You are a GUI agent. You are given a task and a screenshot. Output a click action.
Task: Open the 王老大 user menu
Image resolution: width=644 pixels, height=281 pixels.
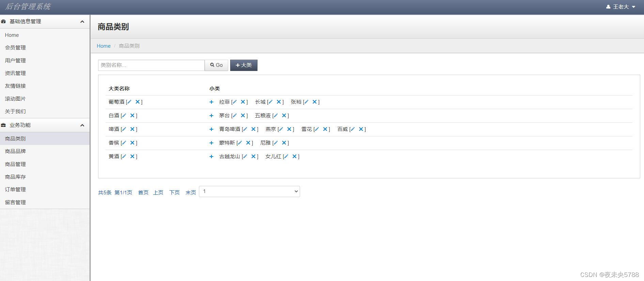(621, 7)
